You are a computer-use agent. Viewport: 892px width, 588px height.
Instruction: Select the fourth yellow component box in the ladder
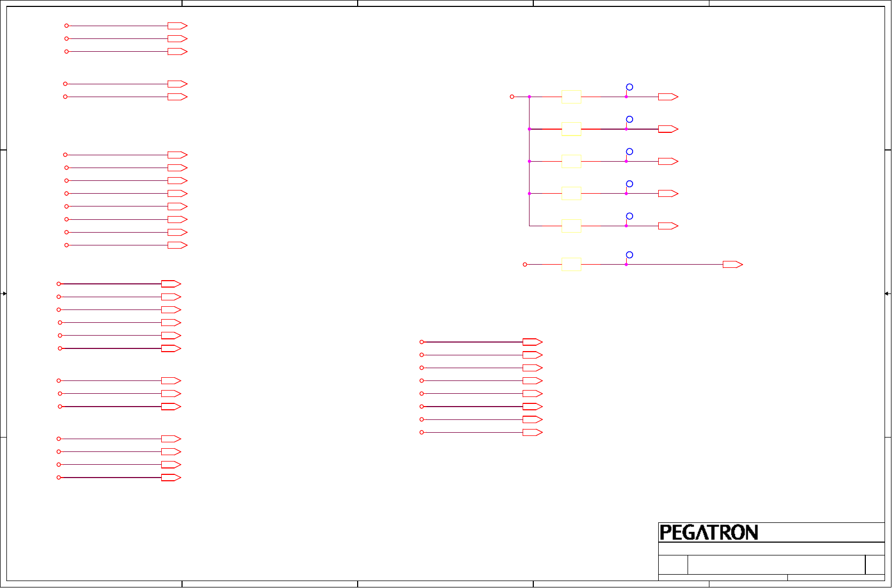[571, 194]
